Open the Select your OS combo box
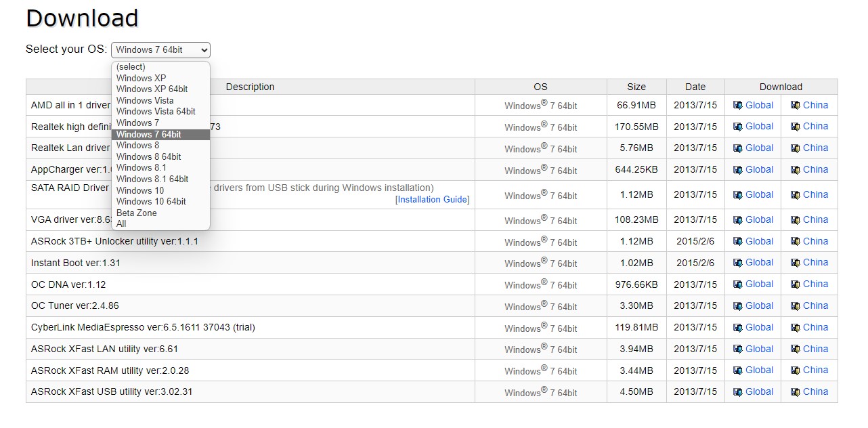 pyautogui.click(x=160, y=50)
